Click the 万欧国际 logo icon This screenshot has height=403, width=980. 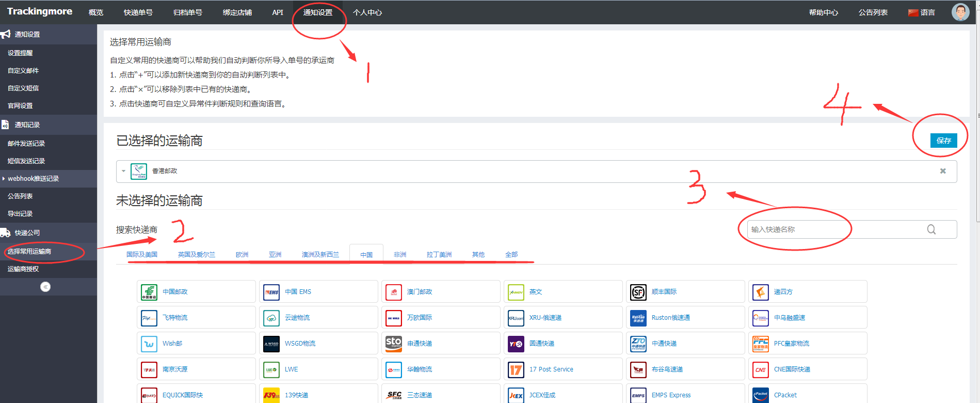click(x=394, y=318)
